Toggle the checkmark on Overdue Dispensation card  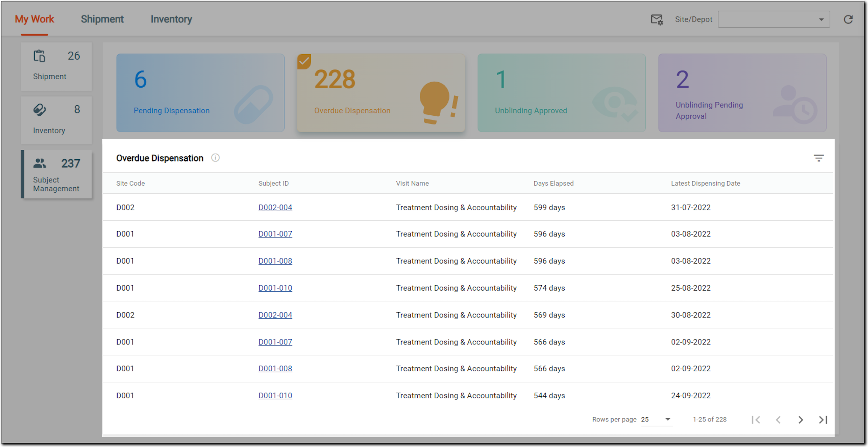[304, 61]
